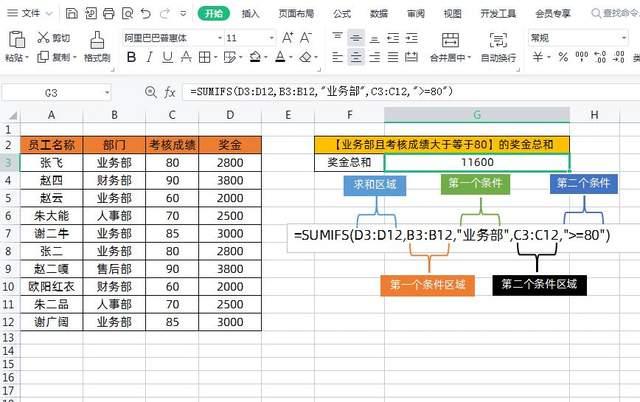Toggle Italic formatting

tap(150, 58)
